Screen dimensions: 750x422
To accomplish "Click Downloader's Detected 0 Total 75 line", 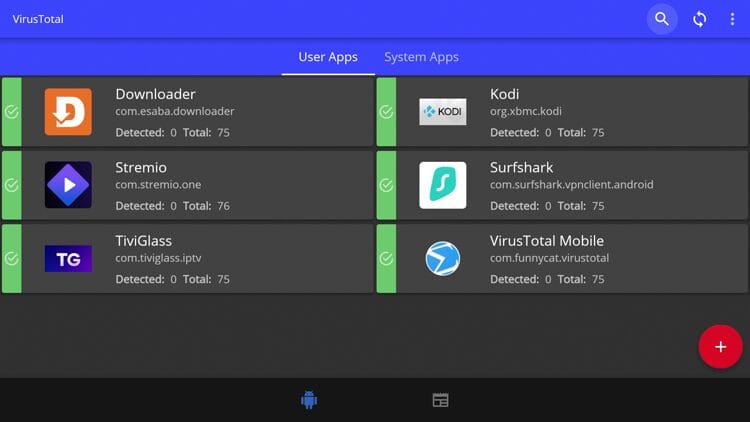I will click(x=172, y=133).
